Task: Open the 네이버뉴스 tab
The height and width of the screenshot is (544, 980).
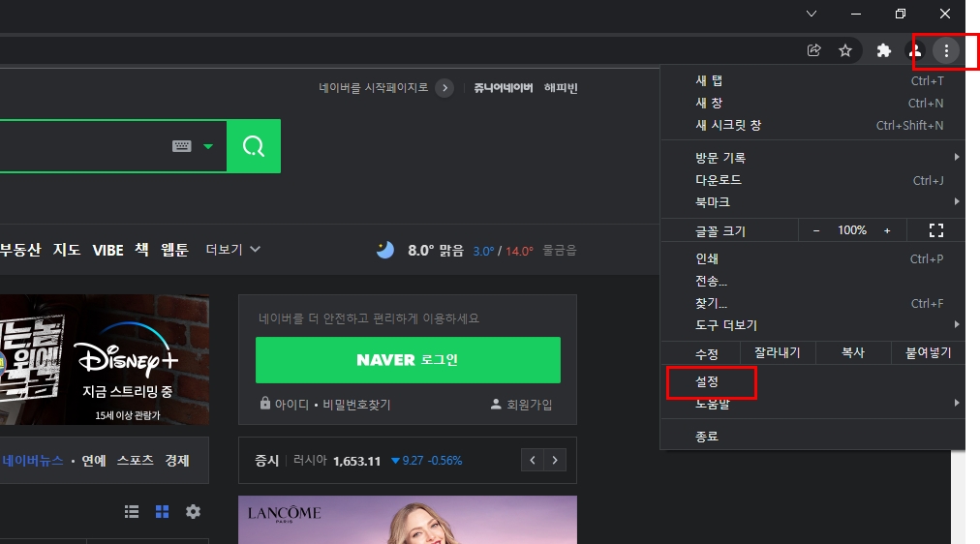Action: tap(33, 461)
